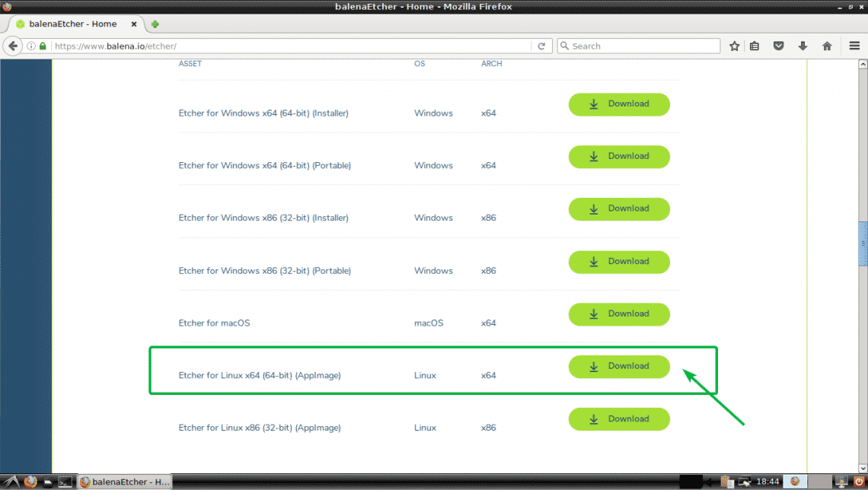Click 'Etcher for Windows x86 (32-bit) (Portable)' text
Image resolution: width=868 pixels, height=490 pixels.
[265, 270]
